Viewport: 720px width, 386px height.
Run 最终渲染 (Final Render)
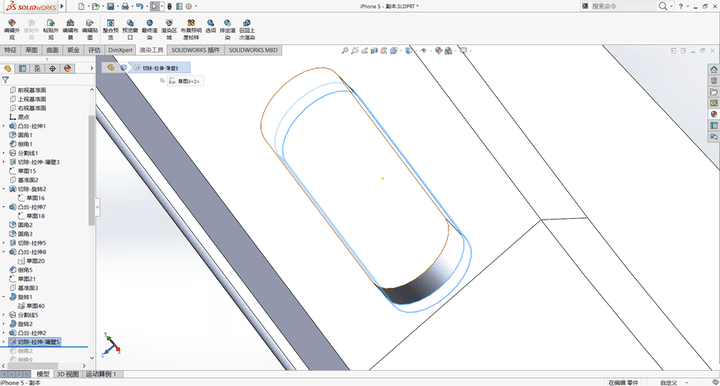tap(150, 29)
